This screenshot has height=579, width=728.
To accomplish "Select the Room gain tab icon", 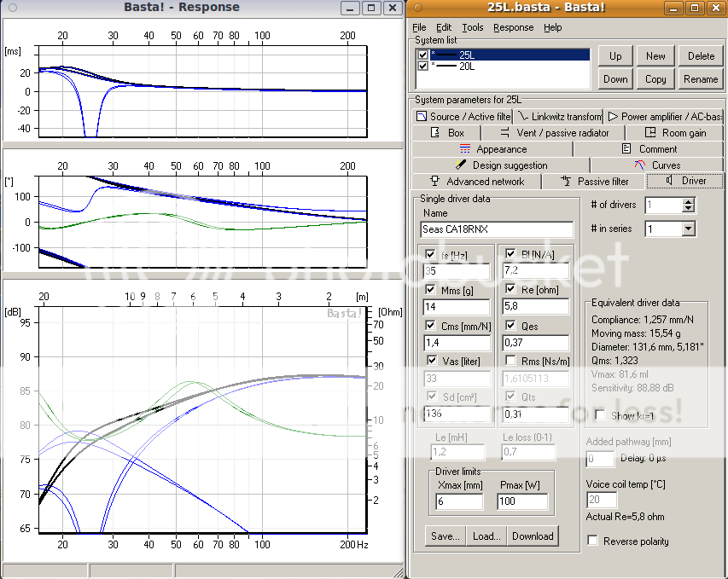I will [x=651, y=133].
